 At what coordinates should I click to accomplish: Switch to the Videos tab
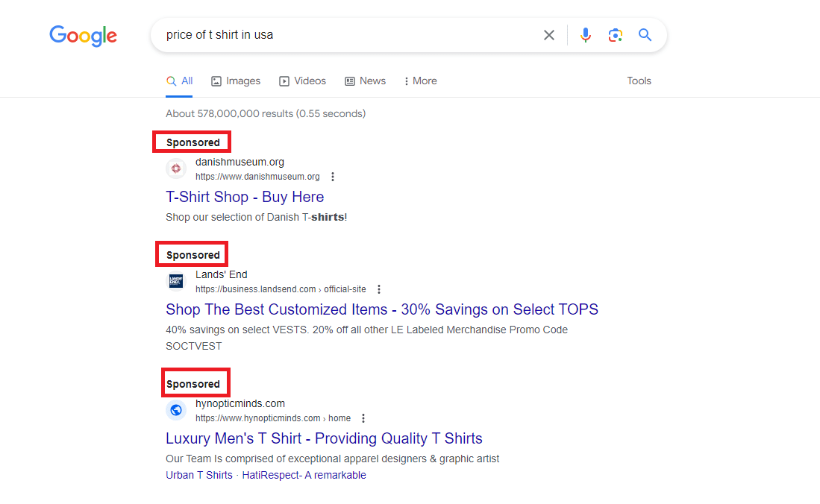(302, 81)
